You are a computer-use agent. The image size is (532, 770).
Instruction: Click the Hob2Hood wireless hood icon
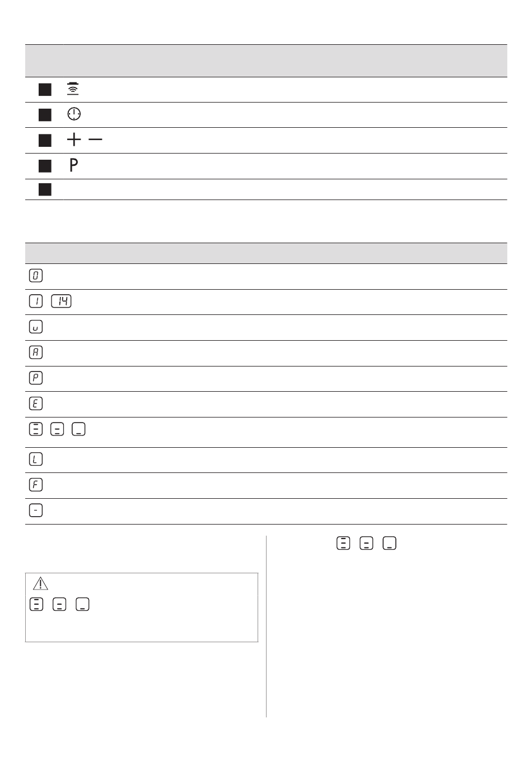pos(73,89)
